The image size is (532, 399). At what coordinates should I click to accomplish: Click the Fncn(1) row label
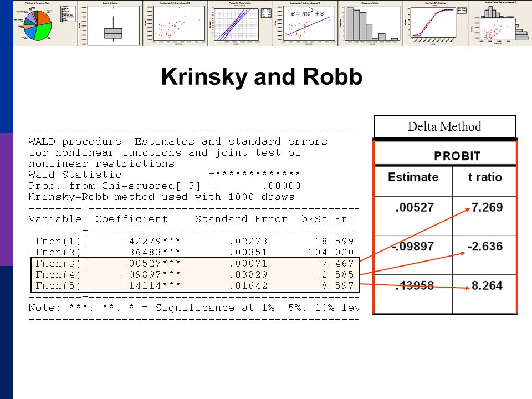pyautogui.click(x=58, y=241)
